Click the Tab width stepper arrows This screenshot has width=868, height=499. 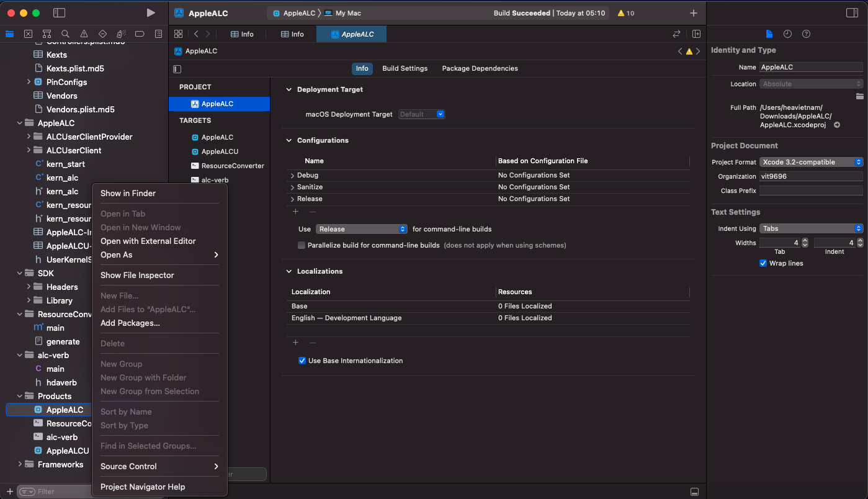tap(805, 243)
